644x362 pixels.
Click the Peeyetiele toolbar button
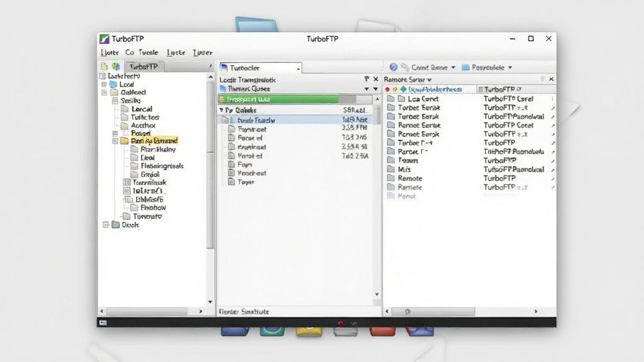[x=487, y=67]
